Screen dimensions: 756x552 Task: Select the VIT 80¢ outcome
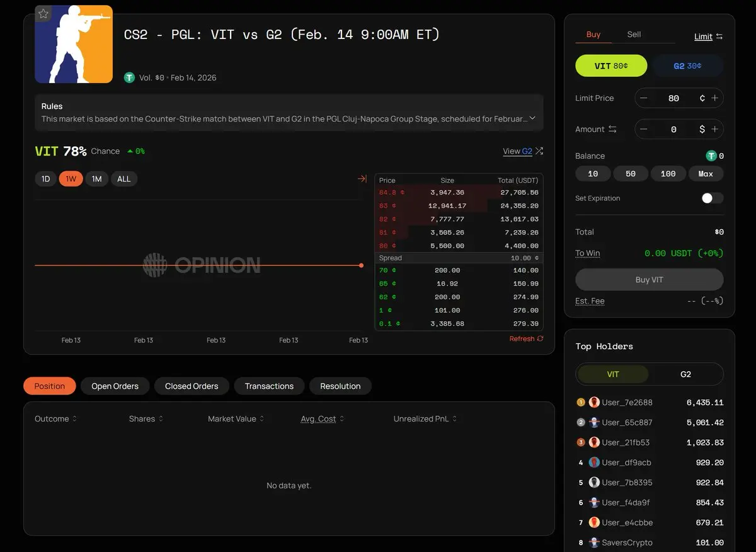pos(611,66)
